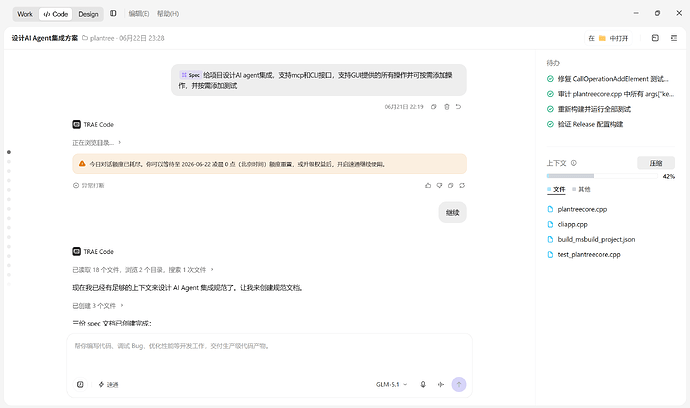Click the file icon of build_msbuild_project.json
This screenshot has width=690, height=408.
tap(550, 239)
